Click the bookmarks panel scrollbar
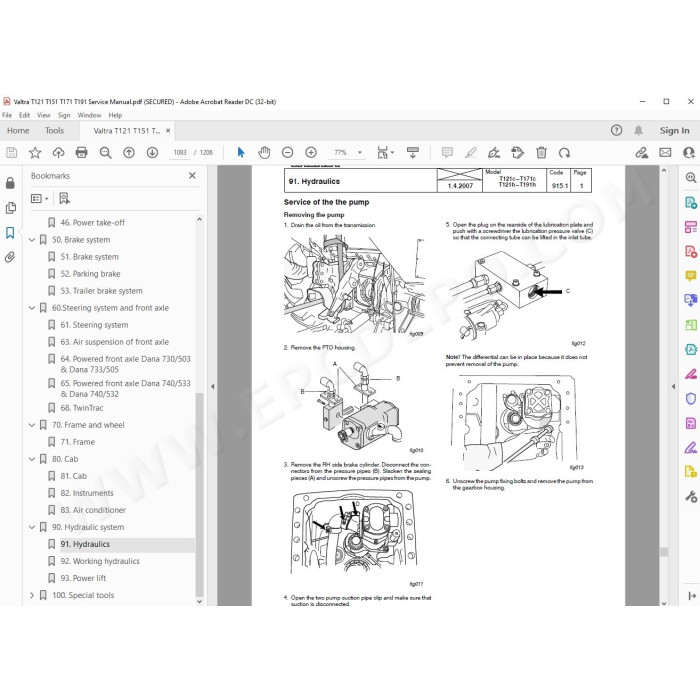Image resolution: width=700 pixels, height=700 pixels. [x=199, y=495]
